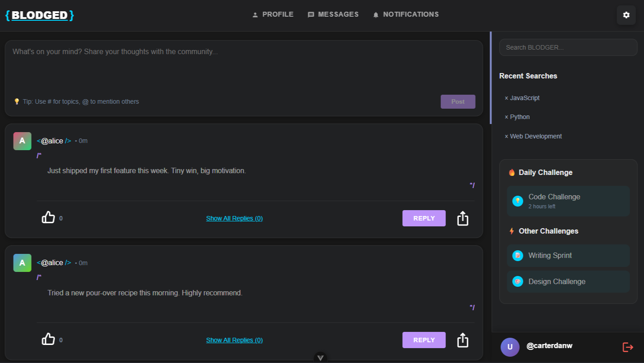Open the Notifications page
644x363 pixels.
click(x=405, y=14)
